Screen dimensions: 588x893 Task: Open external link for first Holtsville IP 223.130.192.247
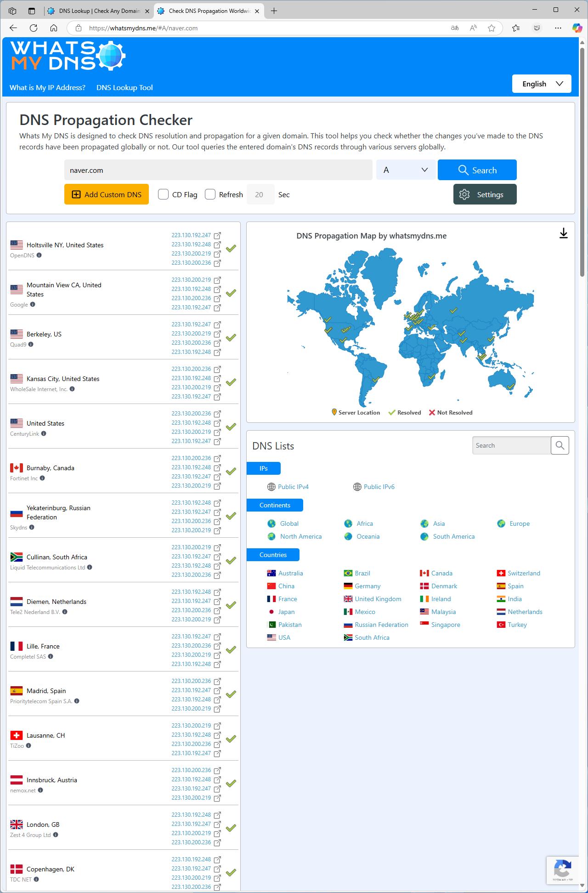coord(217,235)
